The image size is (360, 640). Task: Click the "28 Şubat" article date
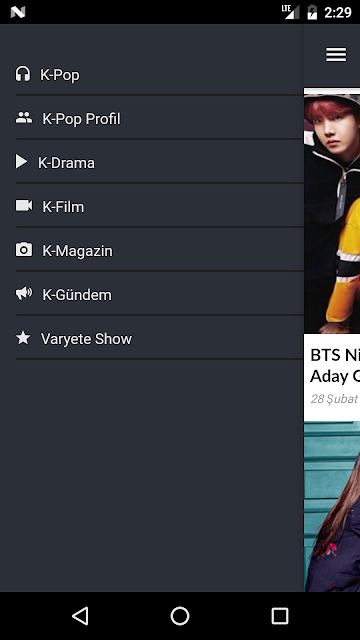pyautogui.click(x=334, y=399)
